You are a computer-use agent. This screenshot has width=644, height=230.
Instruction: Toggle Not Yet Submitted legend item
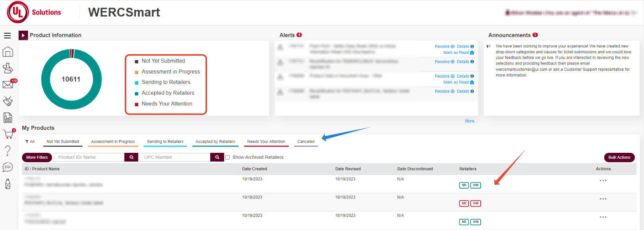point(160,61)
